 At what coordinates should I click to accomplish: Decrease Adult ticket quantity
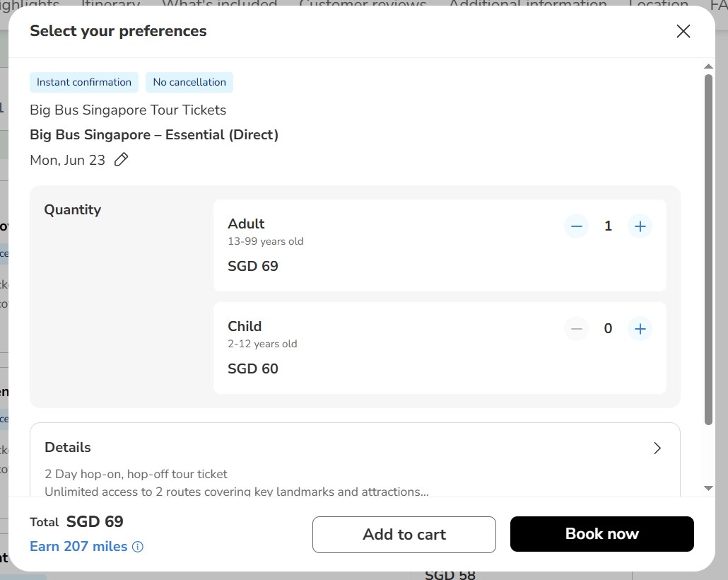(x=576, y=226)
